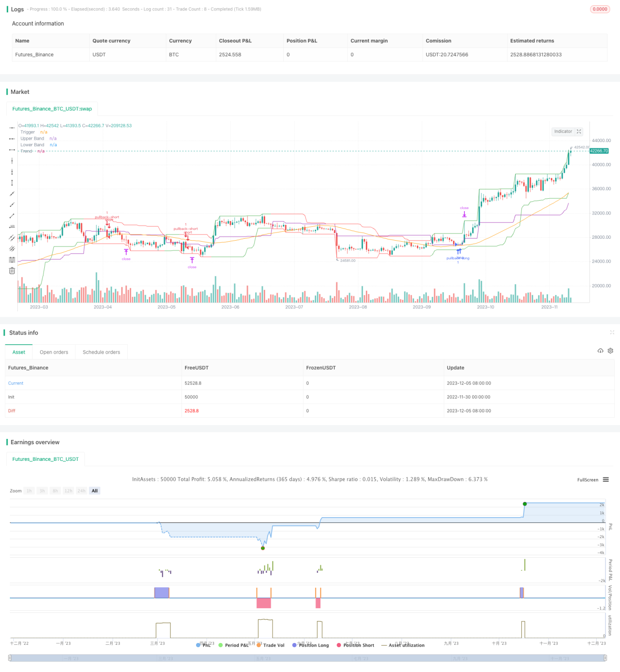Click the cloud download icon in Status info
This screenshot has height=672, width=620.
(x=600, y=351)
